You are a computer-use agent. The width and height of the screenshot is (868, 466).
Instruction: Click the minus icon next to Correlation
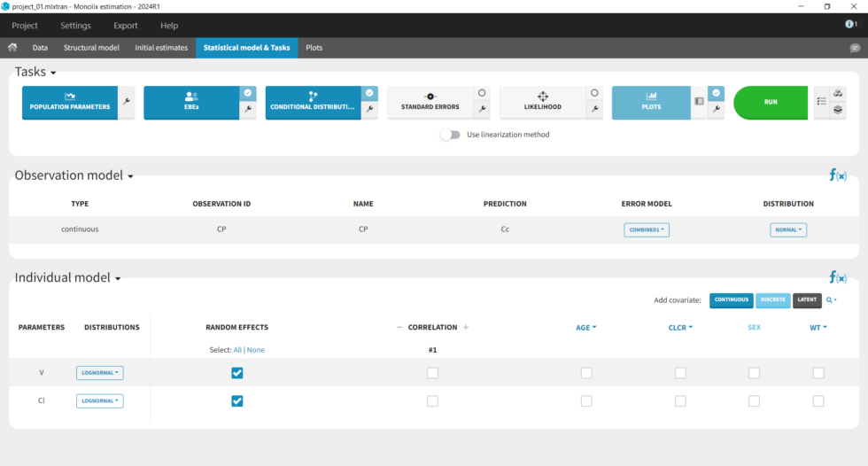point(399,327)
